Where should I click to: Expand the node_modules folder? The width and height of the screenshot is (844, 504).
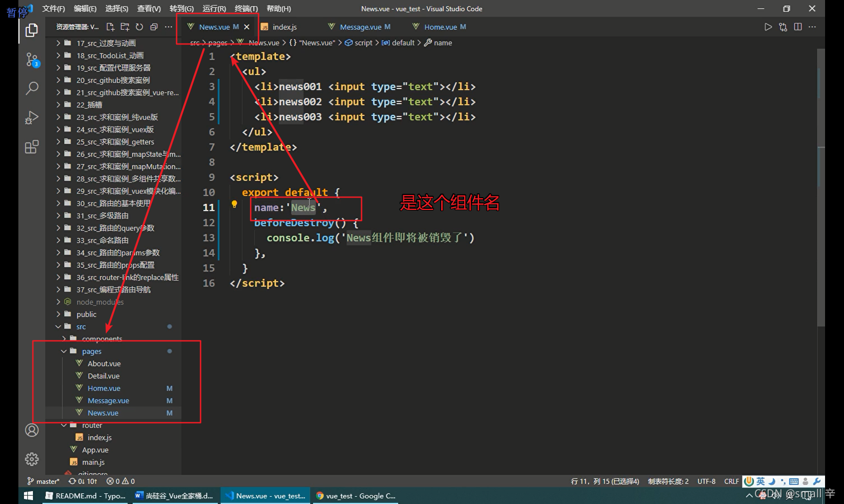point(114,302)
